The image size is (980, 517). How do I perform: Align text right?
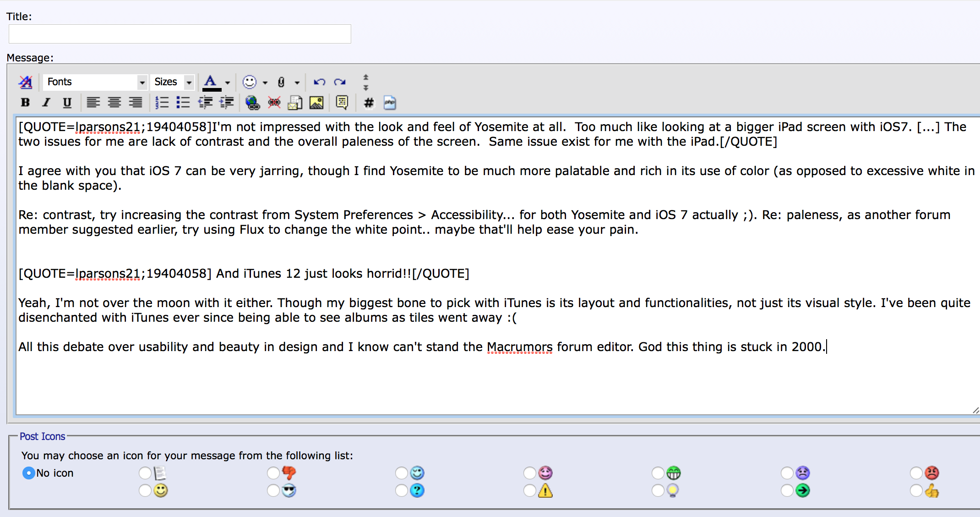point(136,103)
